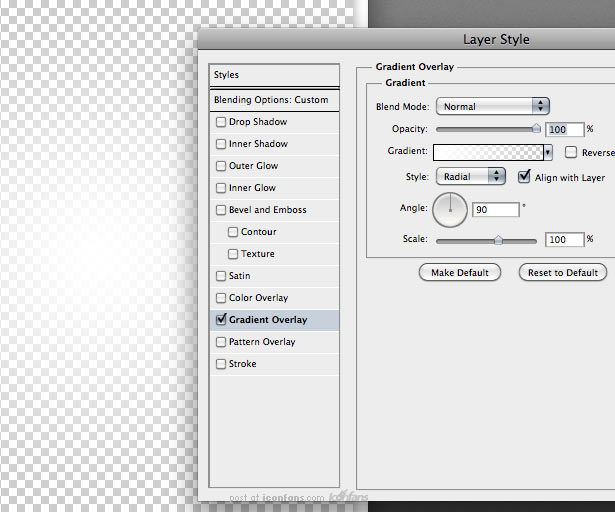Select the Color Overlay label
This screenshot has height=512, width=615.
click(258, 298)
